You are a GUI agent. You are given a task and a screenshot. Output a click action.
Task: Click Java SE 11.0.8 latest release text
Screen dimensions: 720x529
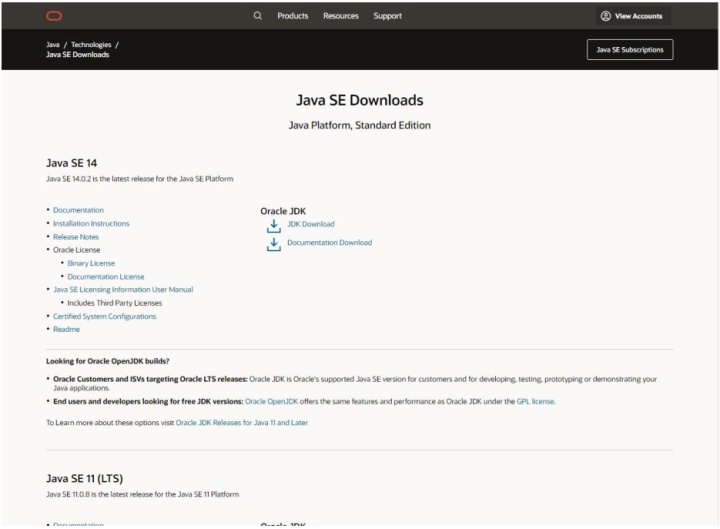pos(142,494)
